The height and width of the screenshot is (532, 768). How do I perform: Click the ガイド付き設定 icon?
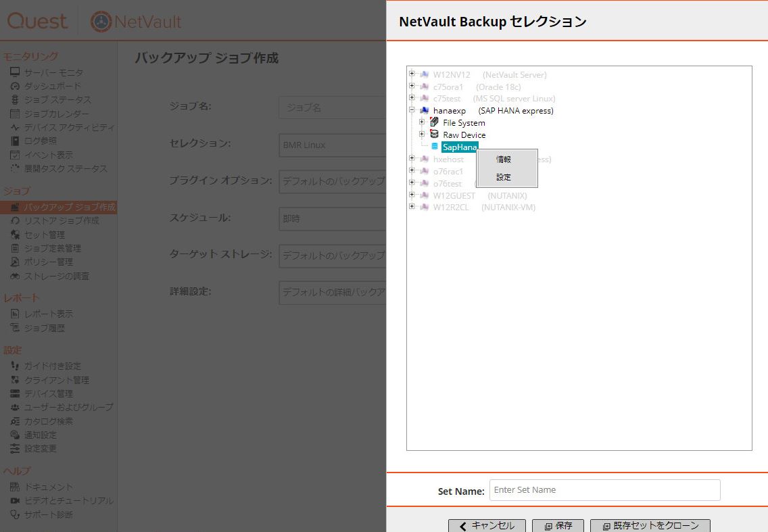pos(15,366)
